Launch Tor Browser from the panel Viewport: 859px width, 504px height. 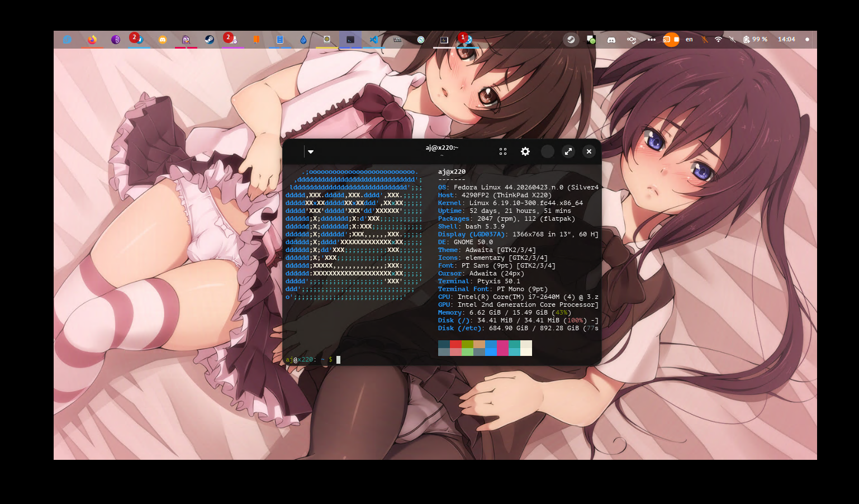coord(116,40)
